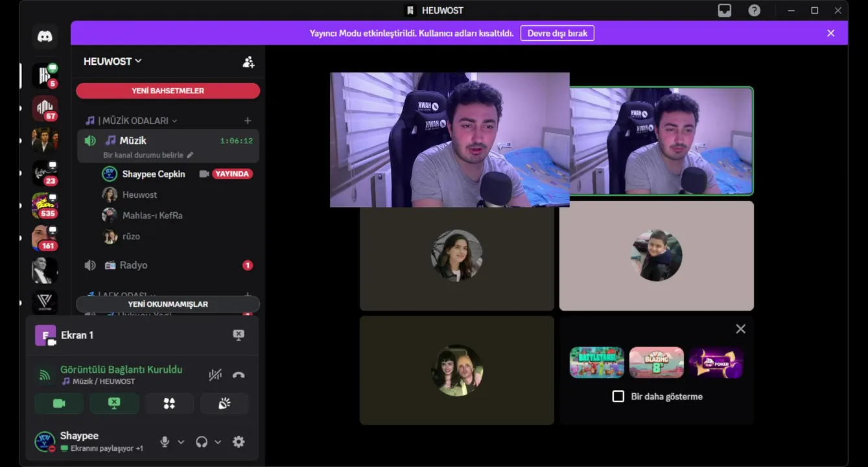Open the Müzik voice channel
868x467 pixels.
coord(168,146)
